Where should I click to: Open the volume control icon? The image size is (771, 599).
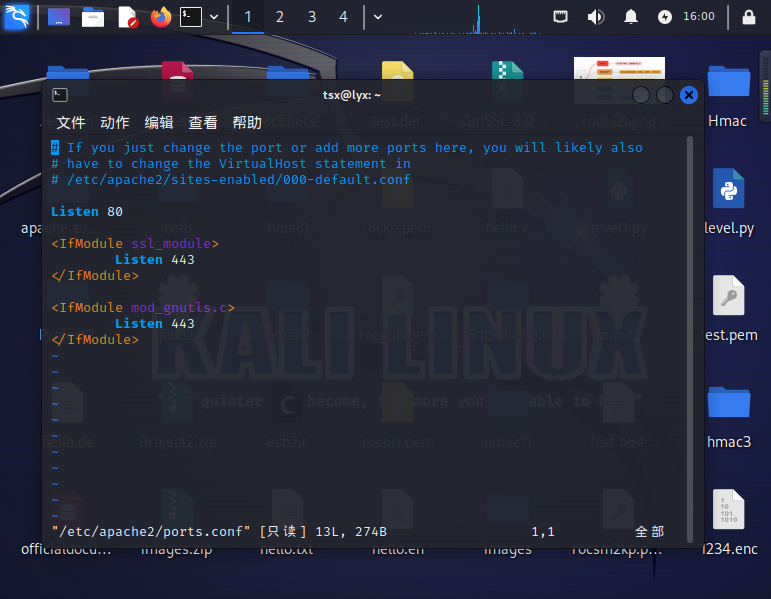tap(595, 17)
